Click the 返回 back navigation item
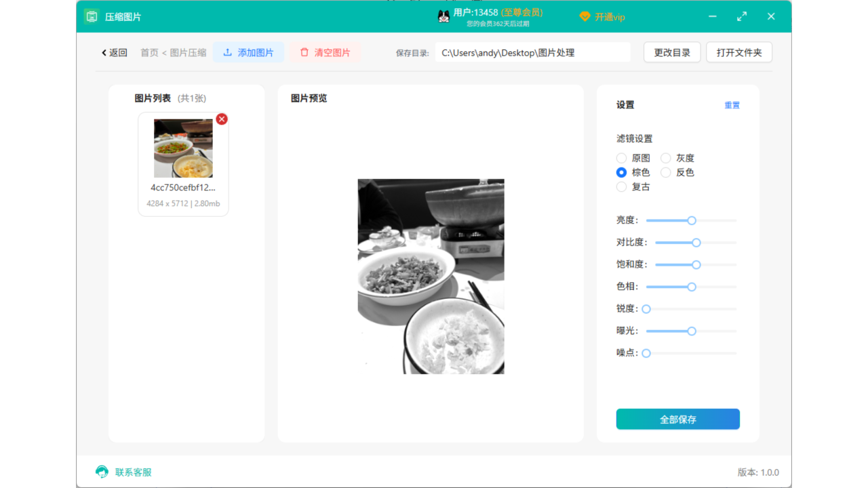868x488 pixels. point(113,52)
